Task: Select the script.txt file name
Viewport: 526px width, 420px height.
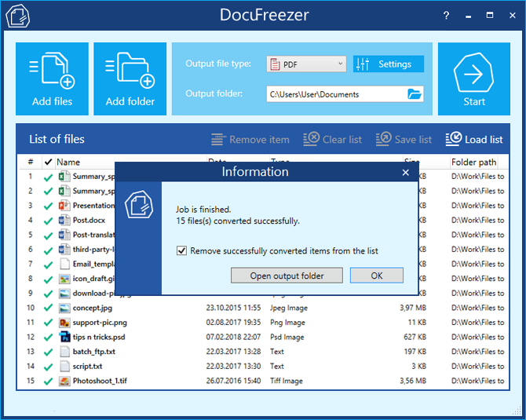Action: [x=88, y=367]
